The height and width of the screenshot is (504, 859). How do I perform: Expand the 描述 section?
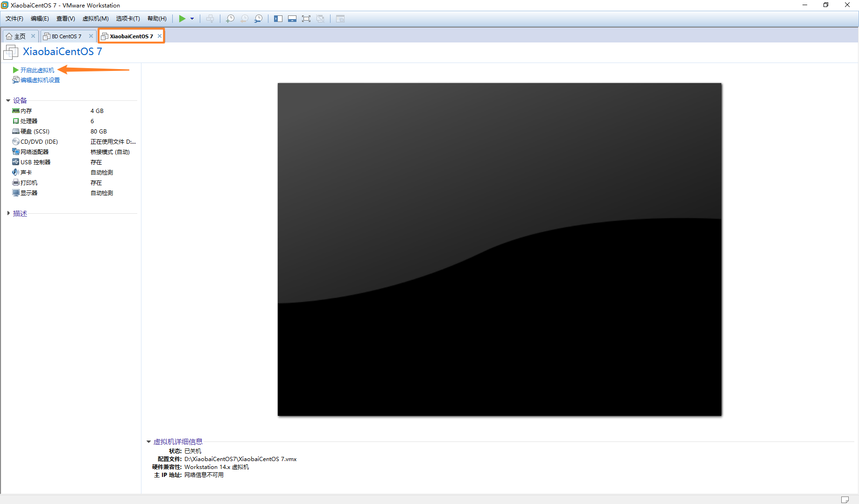tap(8, 213)
